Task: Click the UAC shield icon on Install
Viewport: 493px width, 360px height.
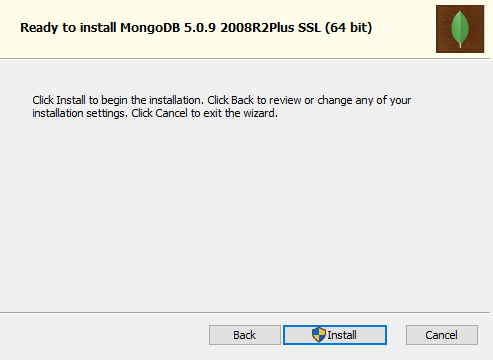Action: click(319, 335)
